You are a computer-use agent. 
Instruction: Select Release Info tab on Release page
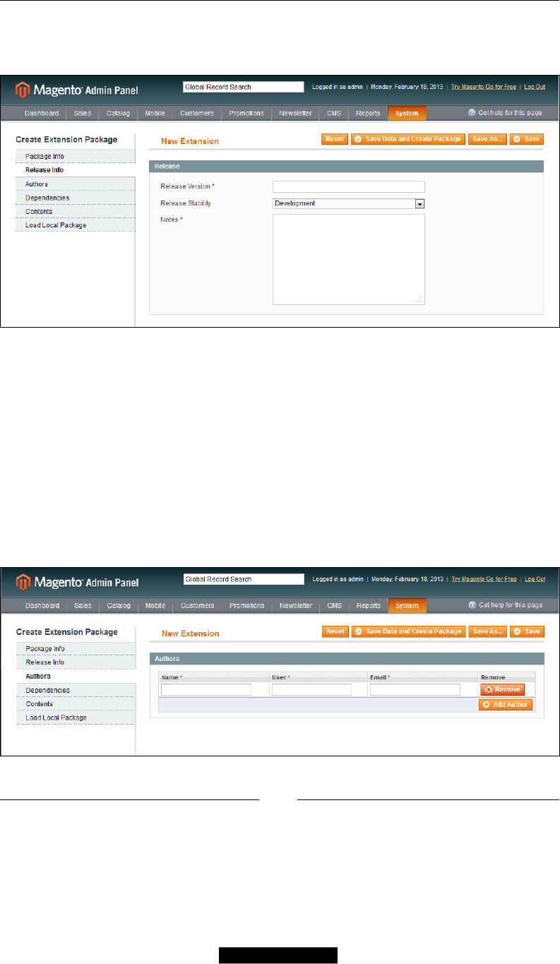pyautogui.click(x=76, y=170)
